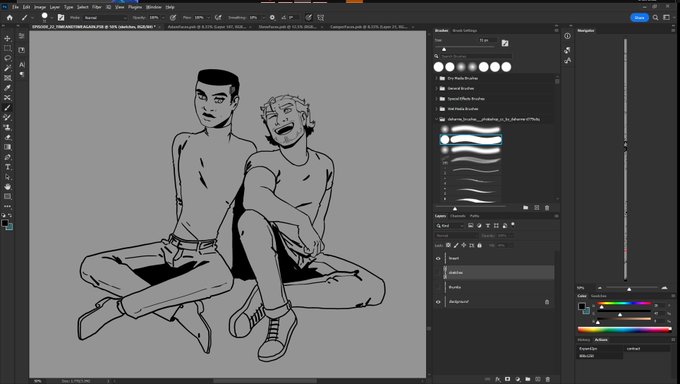Switch to the History tab

click(584, 340)
